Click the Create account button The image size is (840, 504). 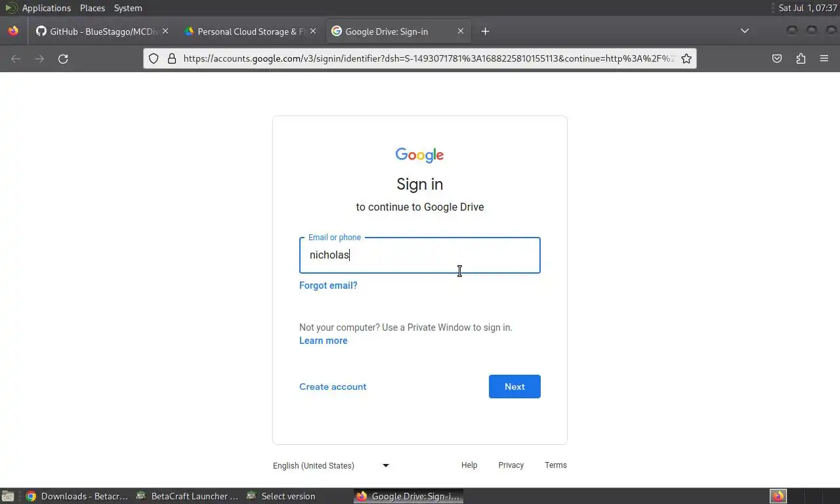(x=333, y=387)
